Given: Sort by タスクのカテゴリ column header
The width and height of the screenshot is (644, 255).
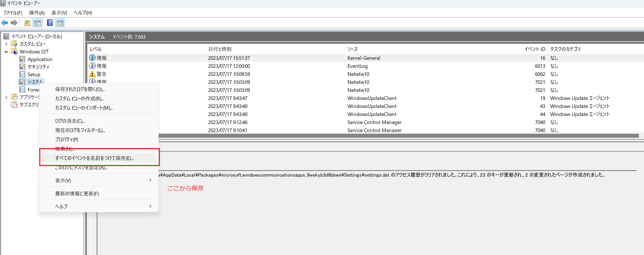Looking at the screenshot, I should pos(595,49).
